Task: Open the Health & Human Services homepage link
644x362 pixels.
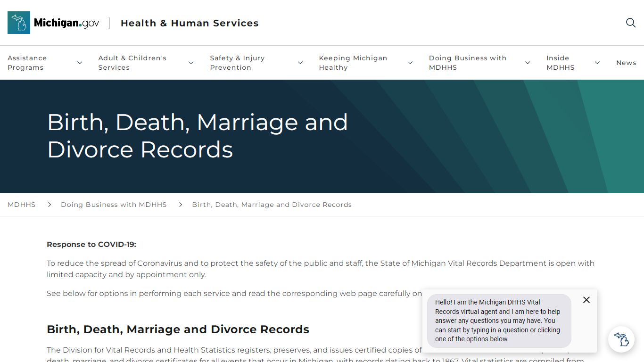Action: point(190,23)
